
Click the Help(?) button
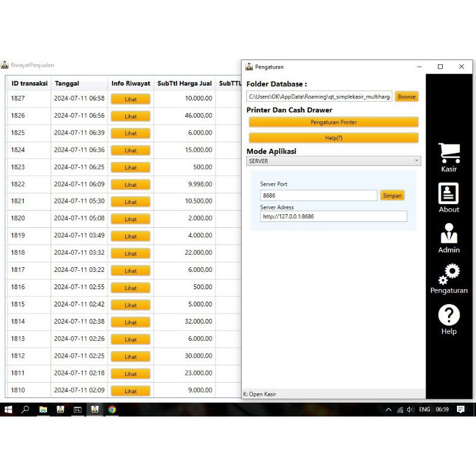point(333,137)
